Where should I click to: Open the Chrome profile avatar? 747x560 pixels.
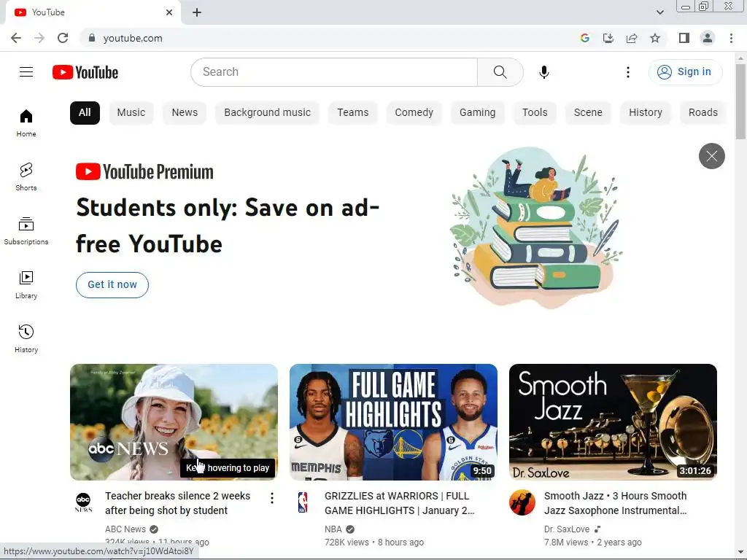coord(708,38)
